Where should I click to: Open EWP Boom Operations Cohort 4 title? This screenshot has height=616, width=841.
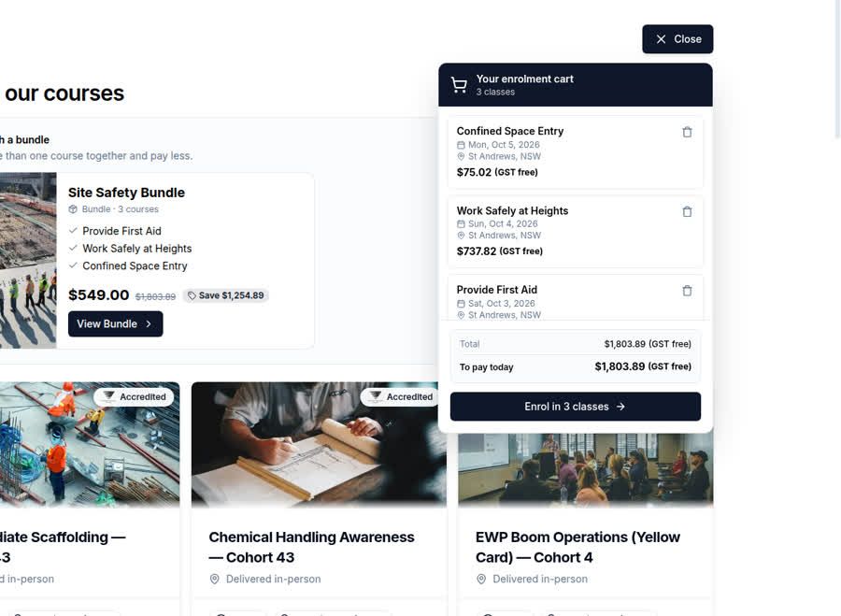[x=577, y=548]
